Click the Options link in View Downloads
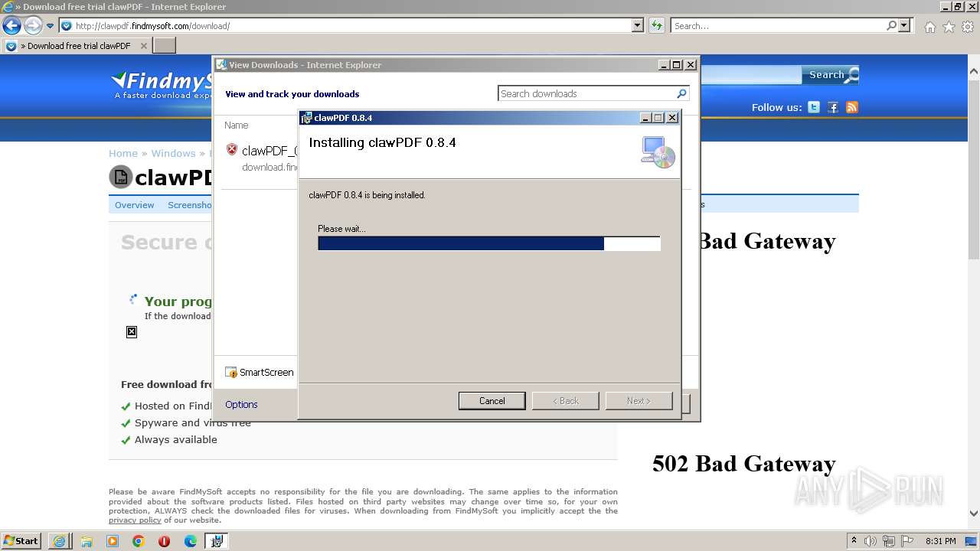Viewport: 980px width, 551px height. (x=241, y=404)
